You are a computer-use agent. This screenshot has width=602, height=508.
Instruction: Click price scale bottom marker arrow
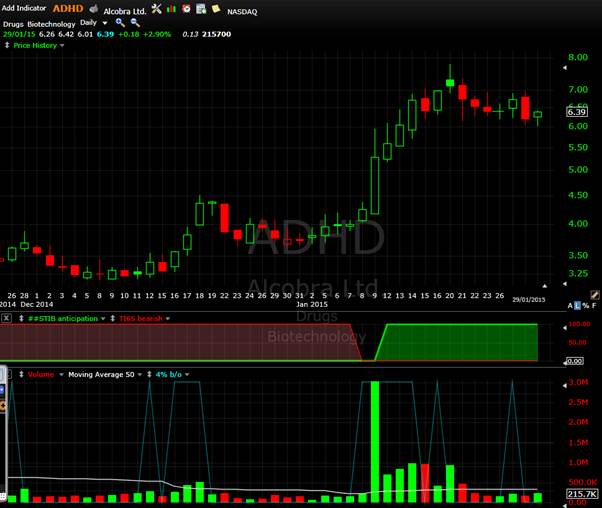point(565,284)
